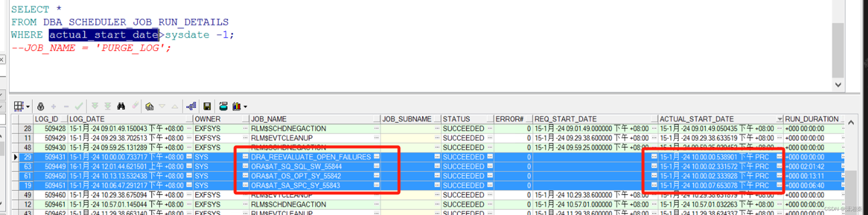The height and width of the screenshot is (215, 868).
Task: Click the SYS owner in row 19
Action: tap(201, 185)
